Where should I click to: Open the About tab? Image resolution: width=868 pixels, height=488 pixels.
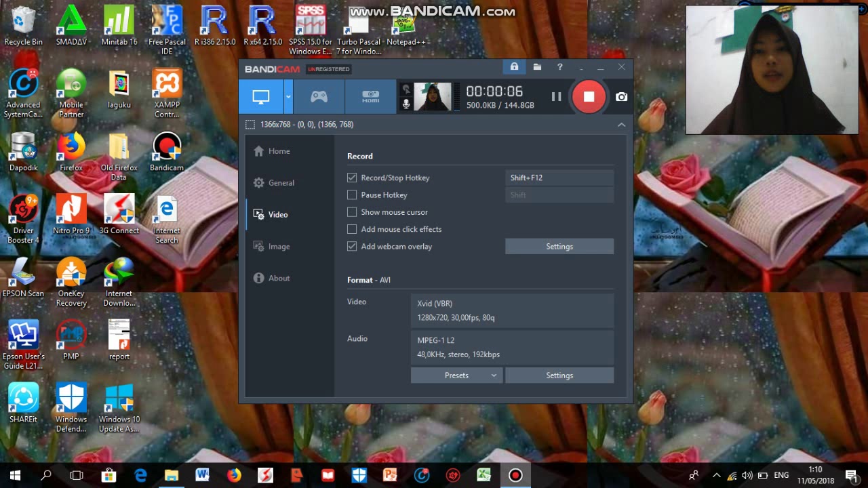pyautogui.click(x=271, y=279)
